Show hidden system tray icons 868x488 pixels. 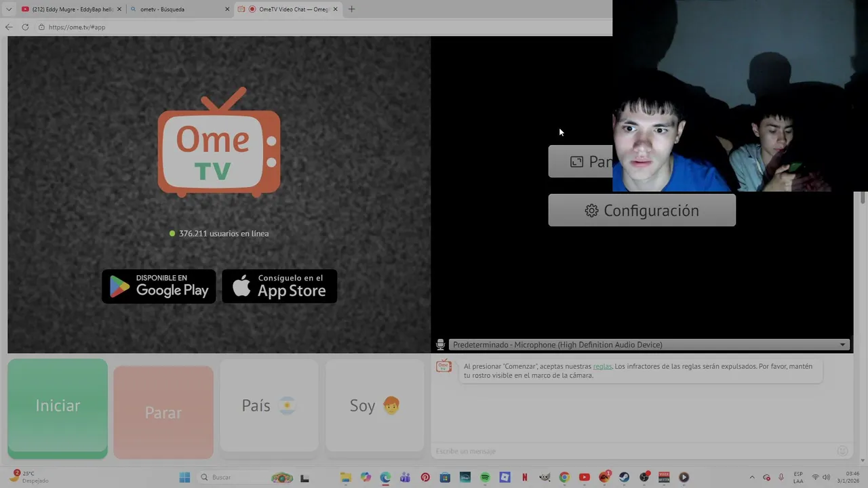coord(752,477)
